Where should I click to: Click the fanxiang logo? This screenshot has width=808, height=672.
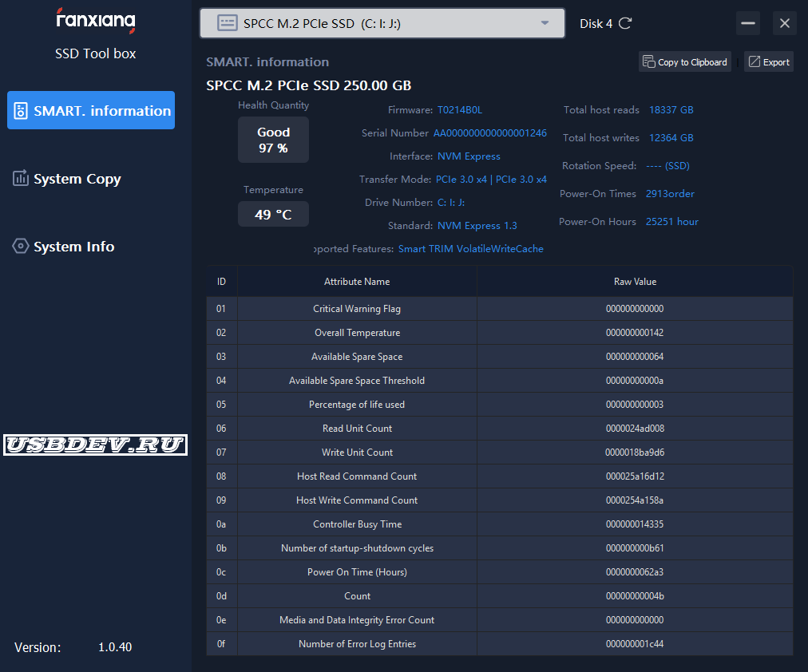(x=96, y=21)
